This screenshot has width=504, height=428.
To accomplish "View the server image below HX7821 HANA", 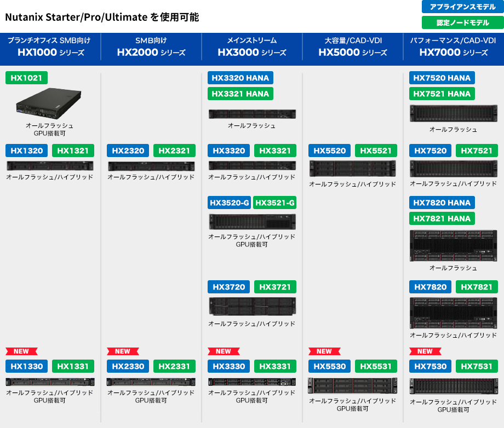I will (x=454, y=246).
